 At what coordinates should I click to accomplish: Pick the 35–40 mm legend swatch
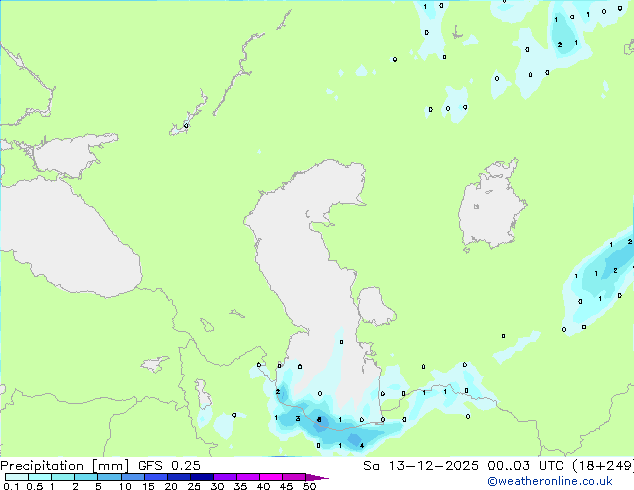(x=248, y=477)
